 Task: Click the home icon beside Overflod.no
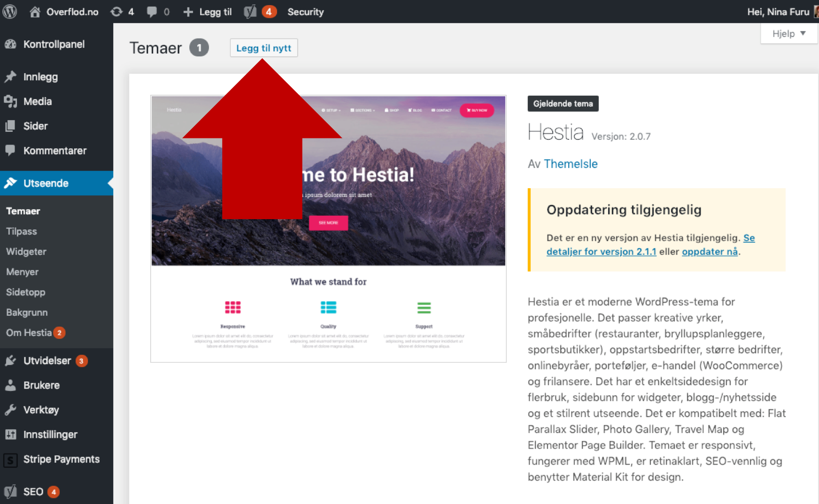(x=35, y=12)
